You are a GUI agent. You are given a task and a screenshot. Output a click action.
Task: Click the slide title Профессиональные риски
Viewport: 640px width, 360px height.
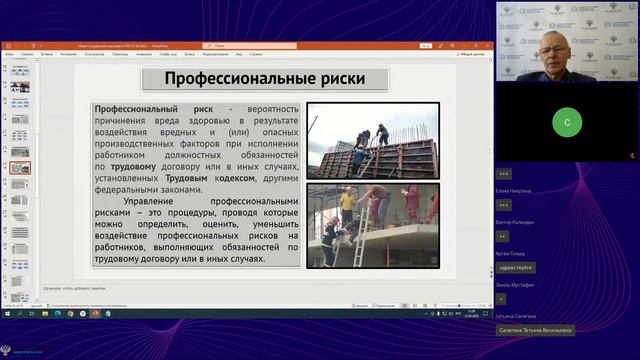(265, 78)
